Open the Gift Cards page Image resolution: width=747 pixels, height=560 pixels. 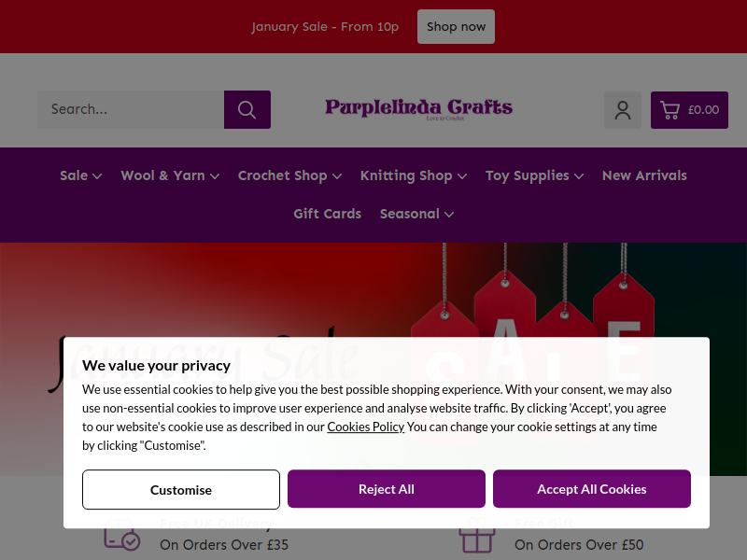(x=328, y=214)
